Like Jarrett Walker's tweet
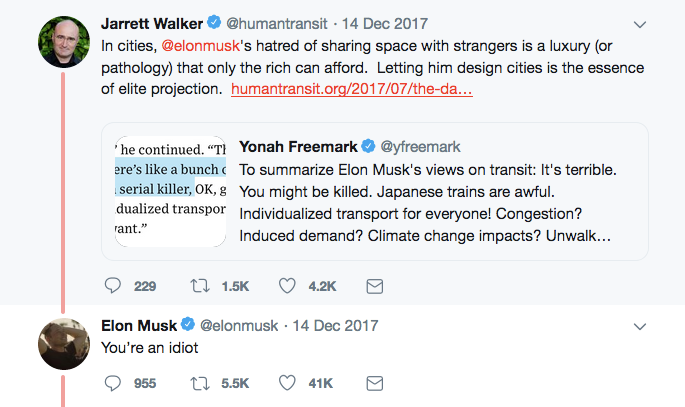 pyautogui.click(x=287, y=286)
